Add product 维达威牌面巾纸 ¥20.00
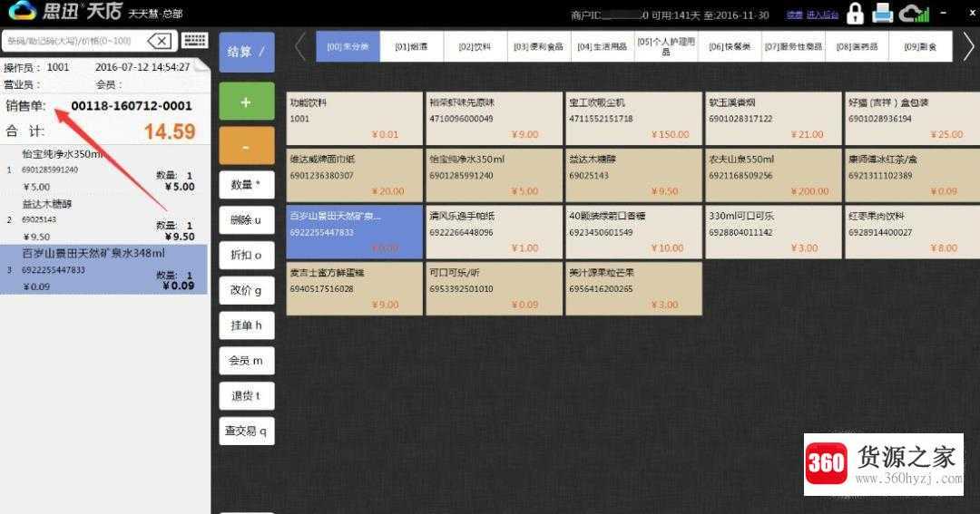The width and height of the screenshot is (980, 514). [355, 176]
